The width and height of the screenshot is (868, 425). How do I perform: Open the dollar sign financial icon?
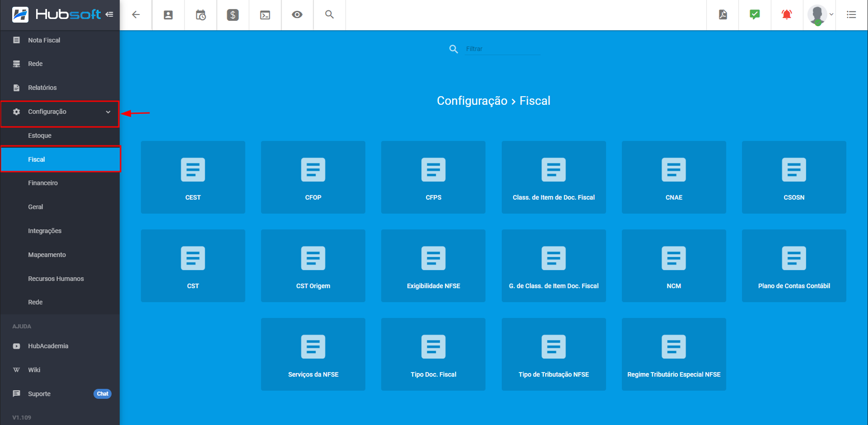(x=233, y=15)
